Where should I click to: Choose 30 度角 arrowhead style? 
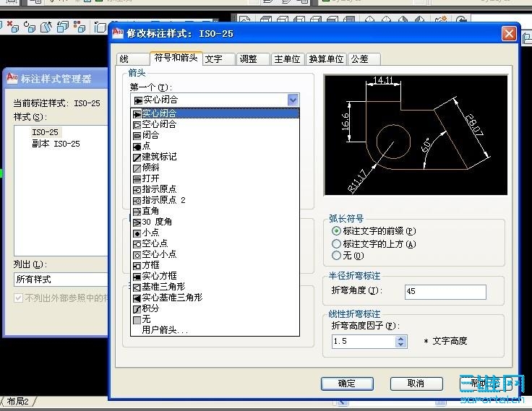[x=215, y=222]
